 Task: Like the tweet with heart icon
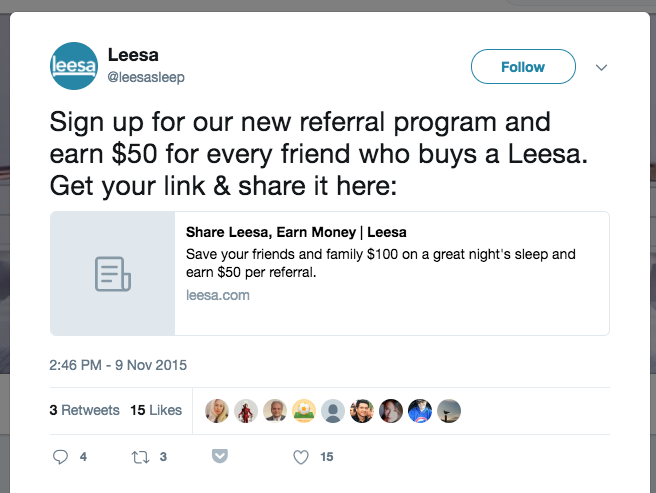[300, 457]
